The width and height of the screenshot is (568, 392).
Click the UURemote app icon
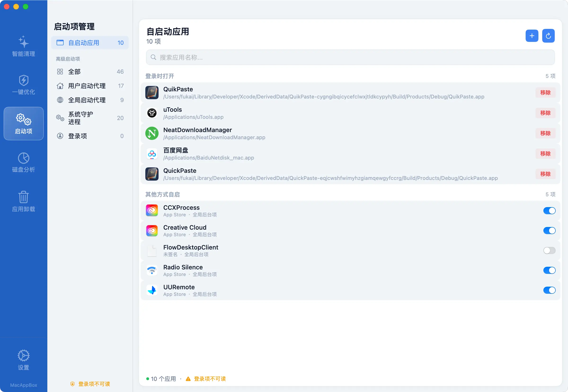pyautogui.click(x=152, y=290)
